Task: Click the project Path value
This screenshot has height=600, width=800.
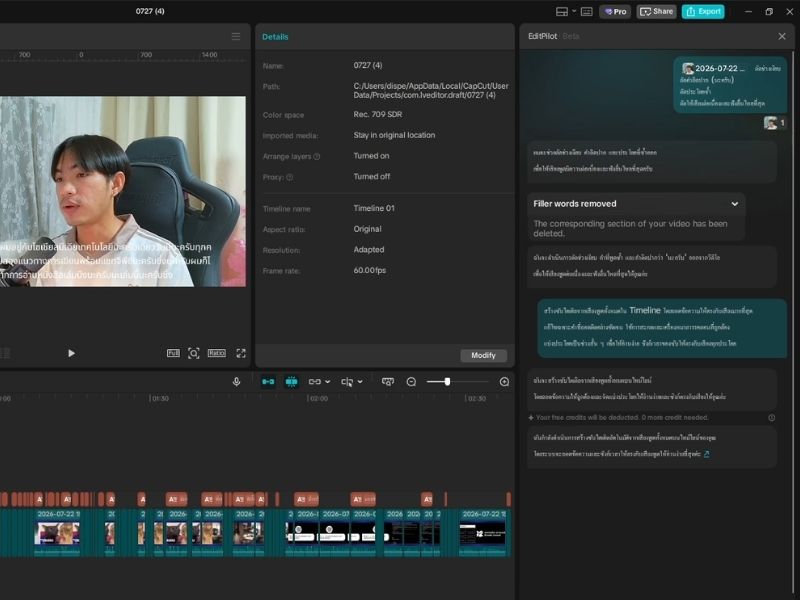Action: tap(431, 90)
